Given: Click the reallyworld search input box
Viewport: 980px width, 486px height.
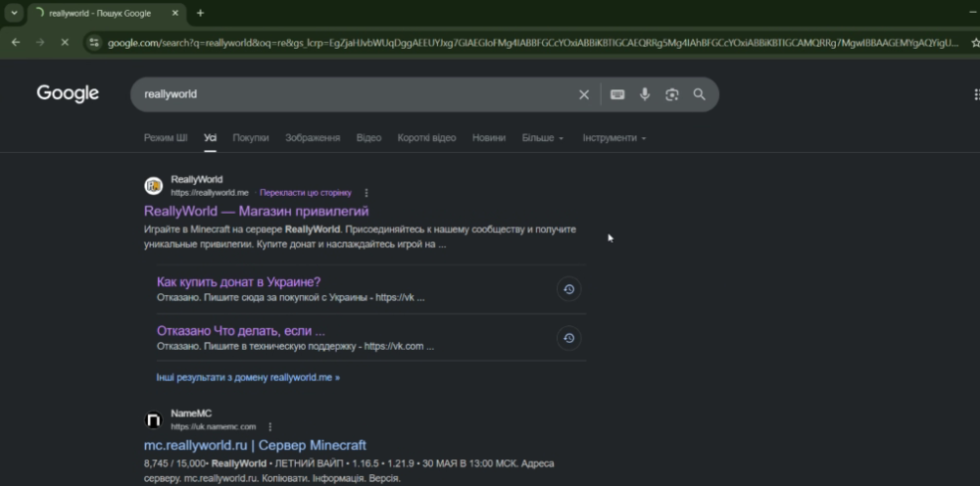Looking at the screenshot, I should (x=357, y=94).
